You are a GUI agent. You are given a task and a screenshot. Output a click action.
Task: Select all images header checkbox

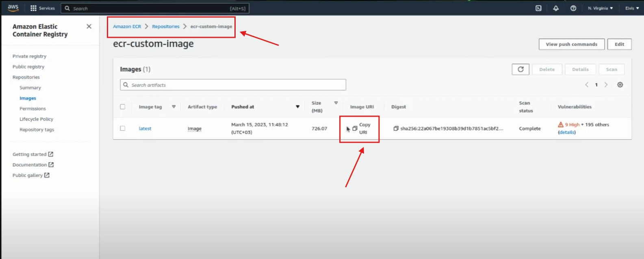click(x=123, y=107)
